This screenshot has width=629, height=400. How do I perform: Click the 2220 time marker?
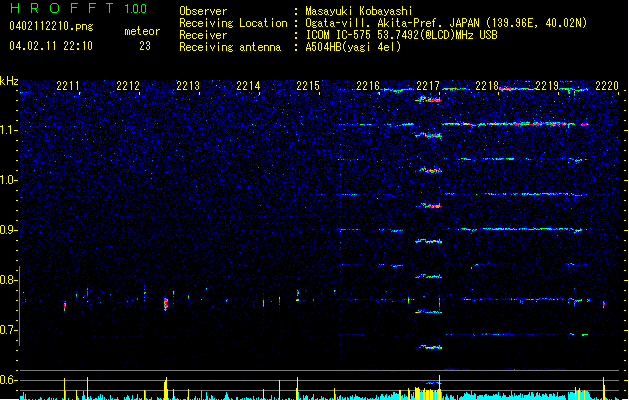[607, 86]
